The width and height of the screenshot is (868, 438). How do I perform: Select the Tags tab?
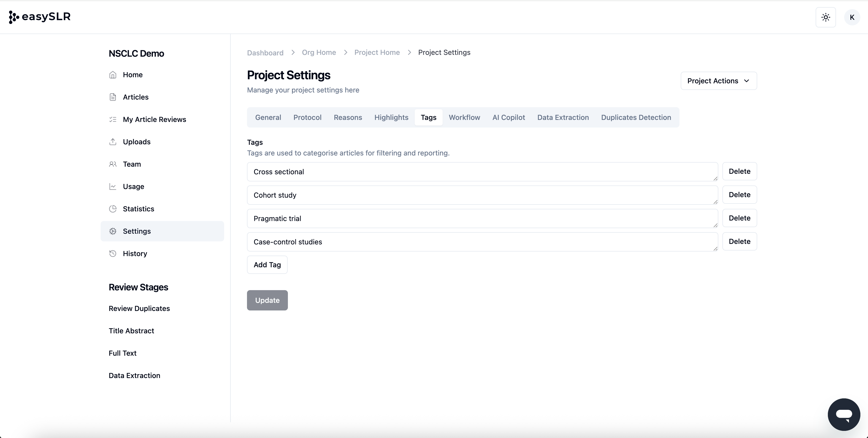(x=428, y=117)
